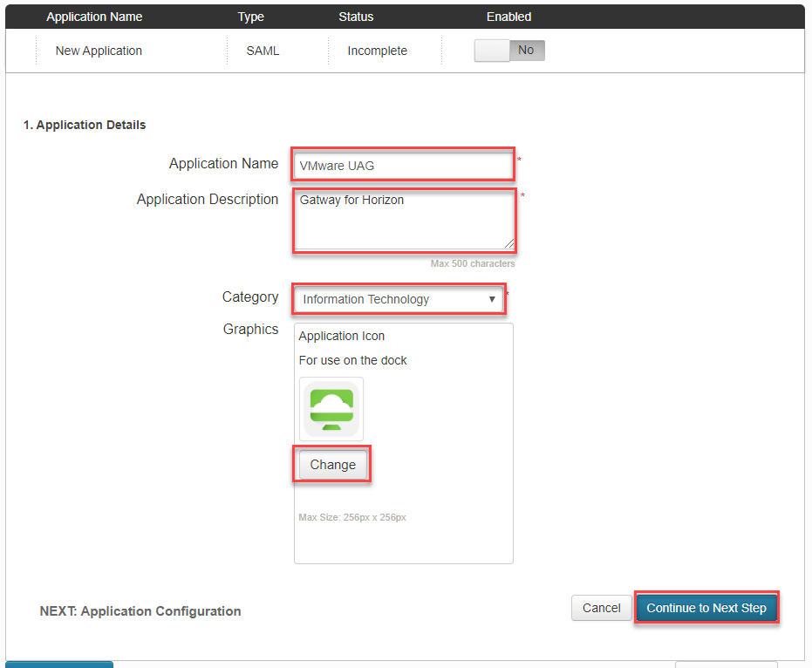The width and height of the screenshot is (812, 668).
Task: Click the '1. Application Details' heading
Action: (x=85, y=125)
